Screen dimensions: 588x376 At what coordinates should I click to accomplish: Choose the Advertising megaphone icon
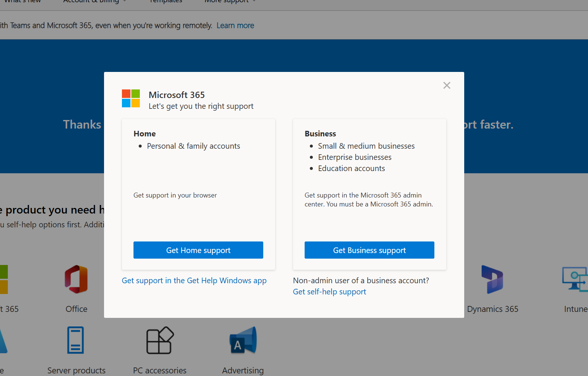coord(243,340)
